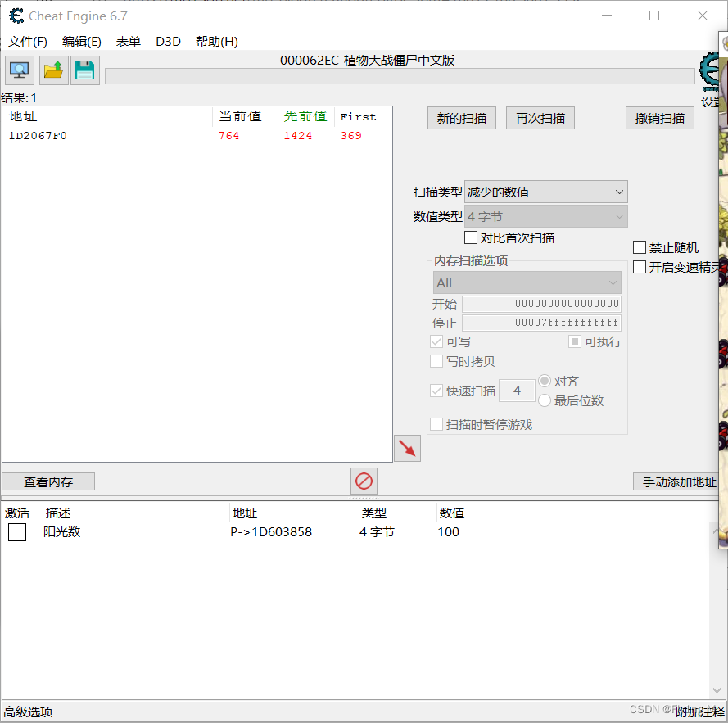The width and height of the screenshot is (728, 723).
Task: Click the Cheat Engine title bar icon
Action: click(16, 16)
